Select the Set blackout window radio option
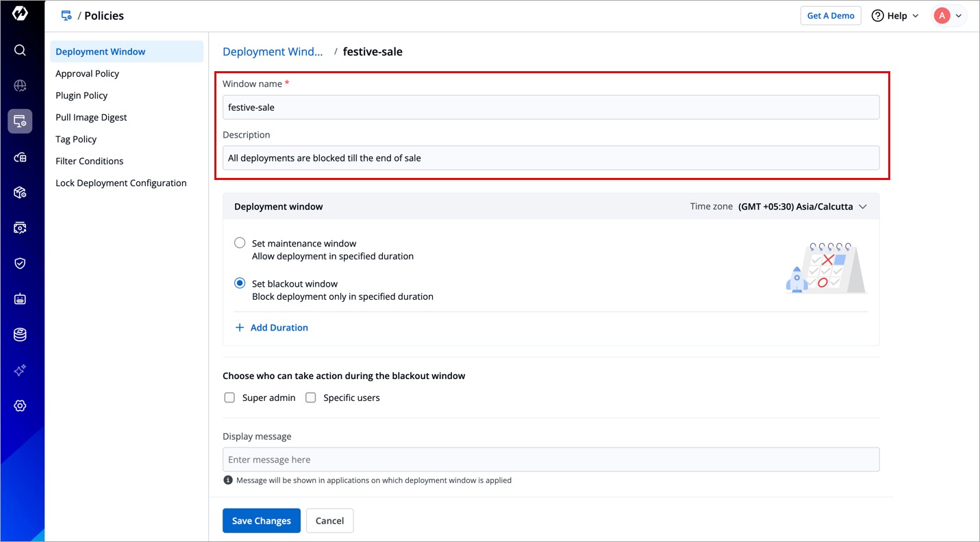The image size is (980, 542). [x=240, y=283]
